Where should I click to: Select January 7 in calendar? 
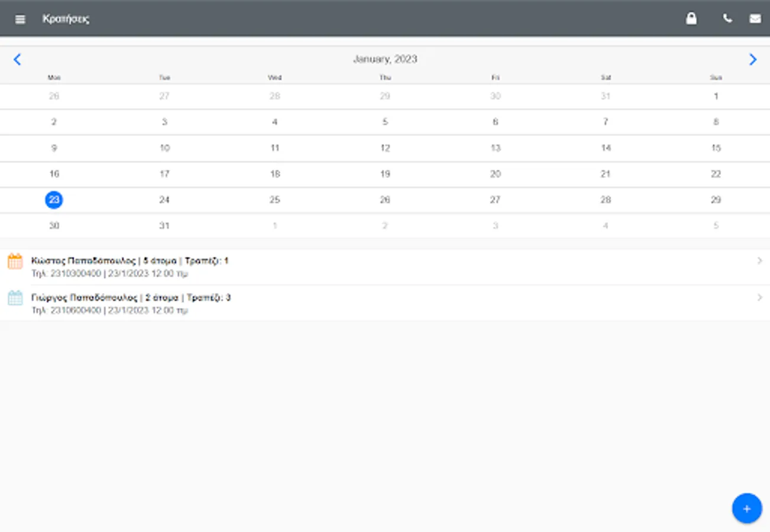(606, 122)
